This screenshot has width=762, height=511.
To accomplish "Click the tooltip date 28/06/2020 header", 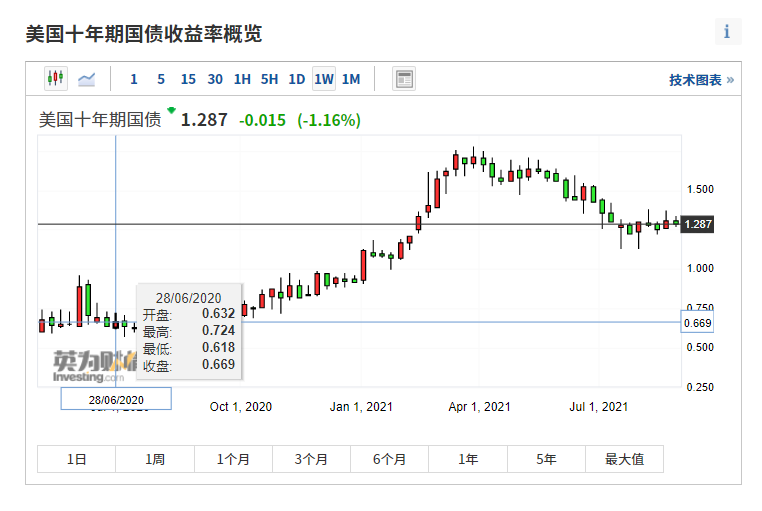I will click(189, 298).
